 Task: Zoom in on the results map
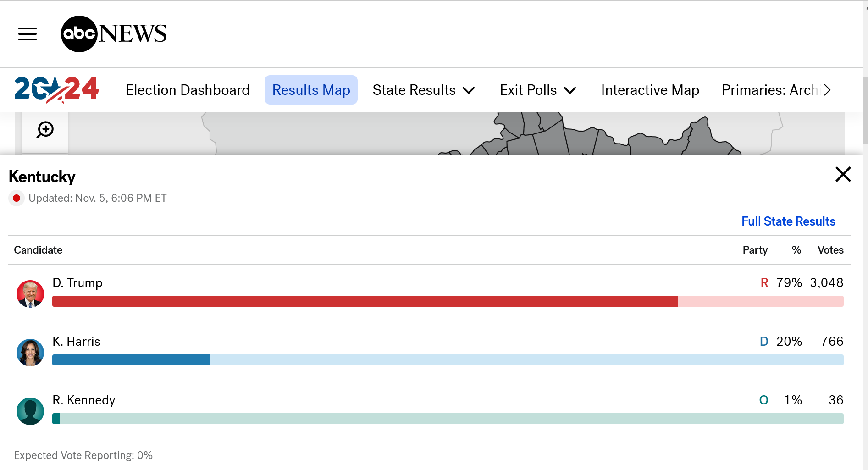coord(45,130)
